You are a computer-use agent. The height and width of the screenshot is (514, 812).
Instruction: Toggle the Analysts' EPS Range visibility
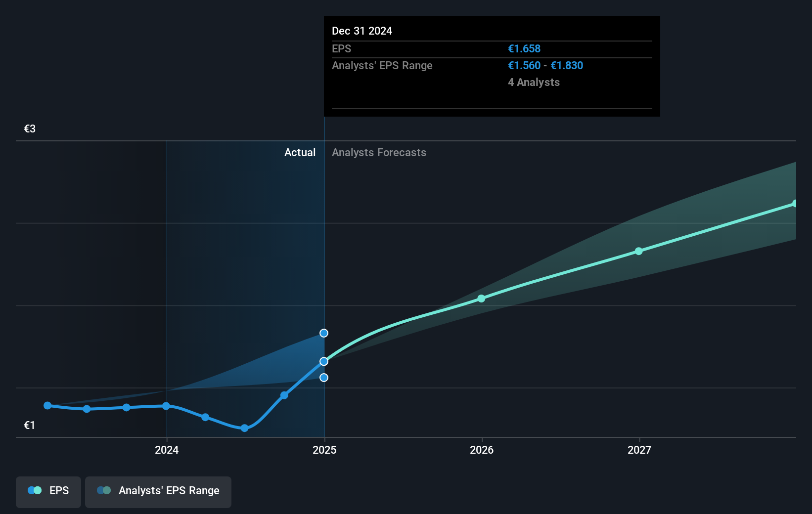[x=158, y=491]
